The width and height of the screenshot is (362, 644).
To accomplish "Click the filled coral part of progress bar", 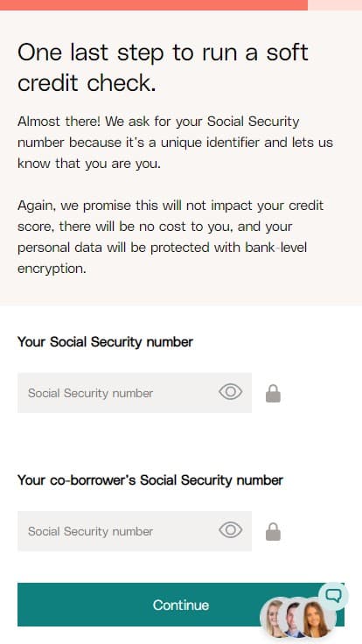I will pos(154,5).
